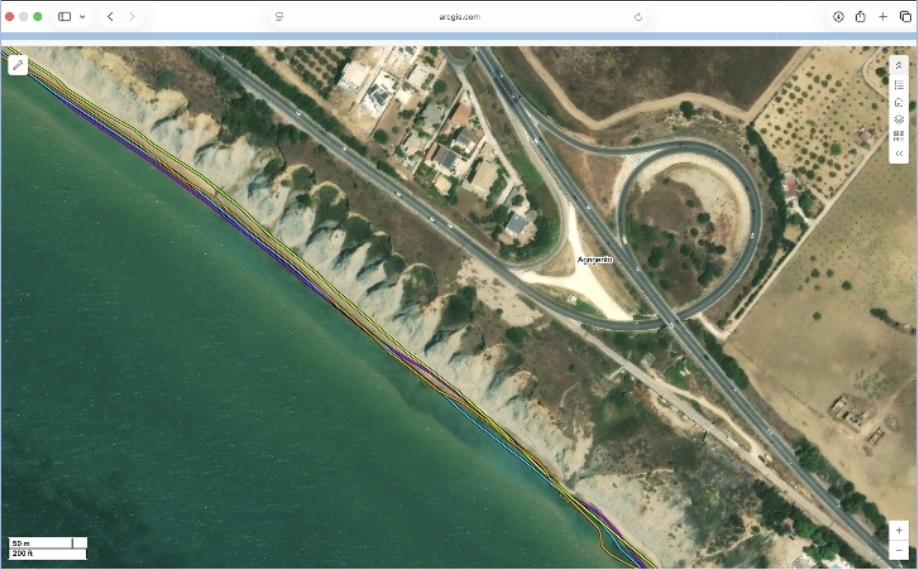
Task: Collapse map toolbar with the double up chevron
Action: [x=899, y=66]
